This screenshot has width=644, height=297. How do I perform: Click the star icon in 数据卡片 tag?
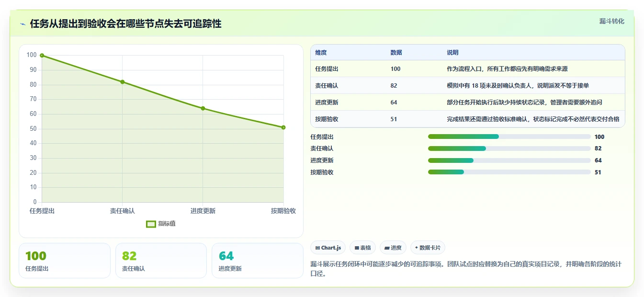pyautogui.click(x=417, y=248)
